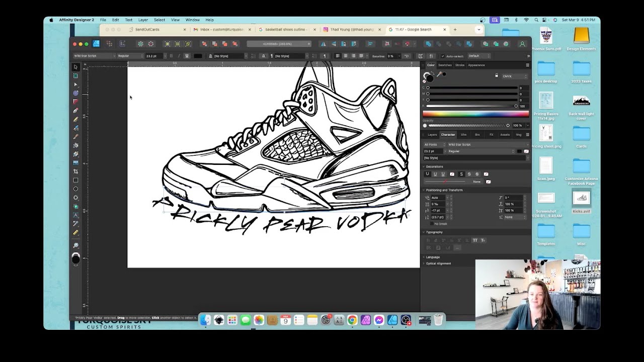Screen dimensions: 644x362
Task: Click the font size field 23.2 pt in toolbar
Action: (153, 56)
